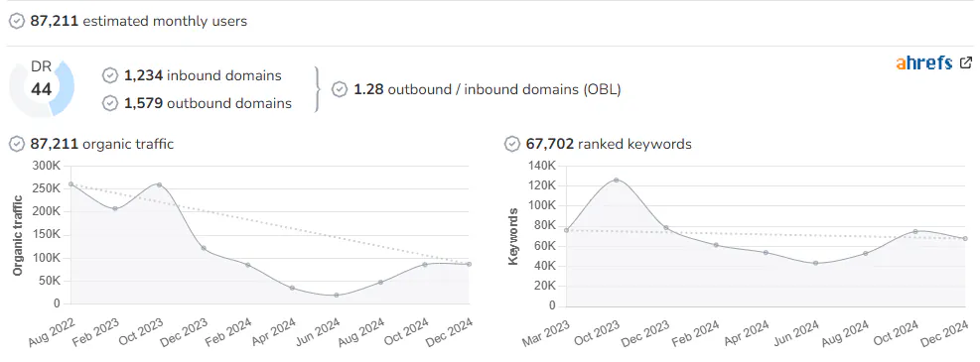The image size is (980, 362).
Task: Select the Oct 2023 organic traffic data point
Action: tap(160, 184)
